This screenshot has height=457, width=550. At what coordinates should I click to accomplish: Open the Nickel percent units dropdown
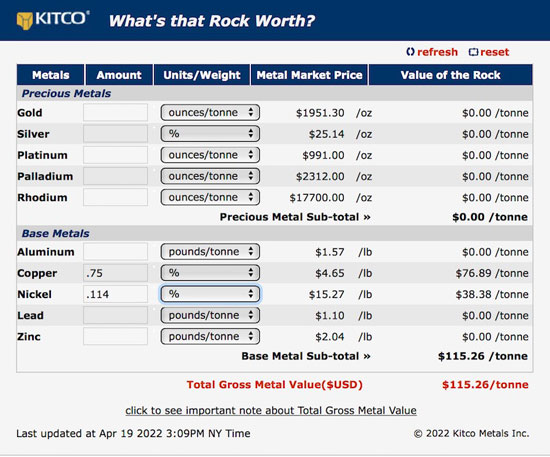tap(210, 294)
